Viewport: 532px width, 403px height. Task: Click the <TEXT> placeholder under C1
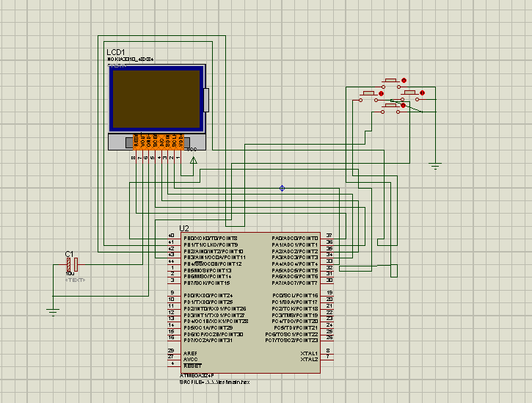[75, 280]
